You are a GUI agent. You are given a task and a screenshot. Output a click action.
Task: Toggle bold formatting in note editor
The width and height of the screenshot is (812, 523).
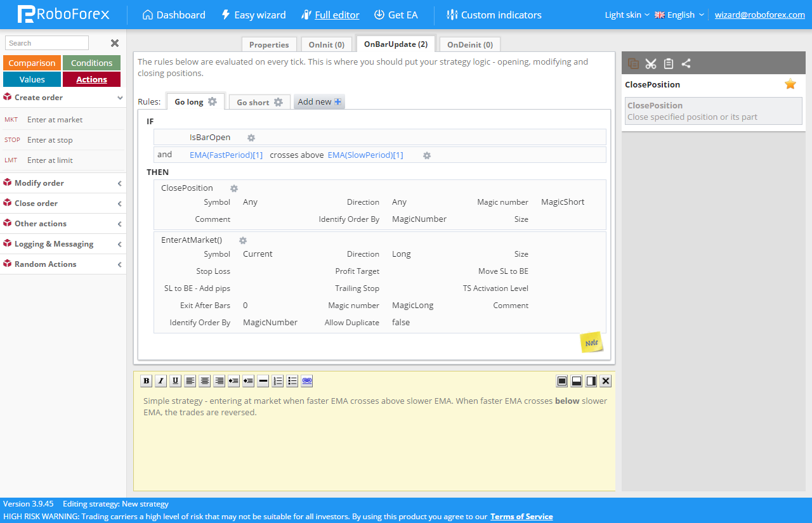pyautogui.click(x=146, y=381)
